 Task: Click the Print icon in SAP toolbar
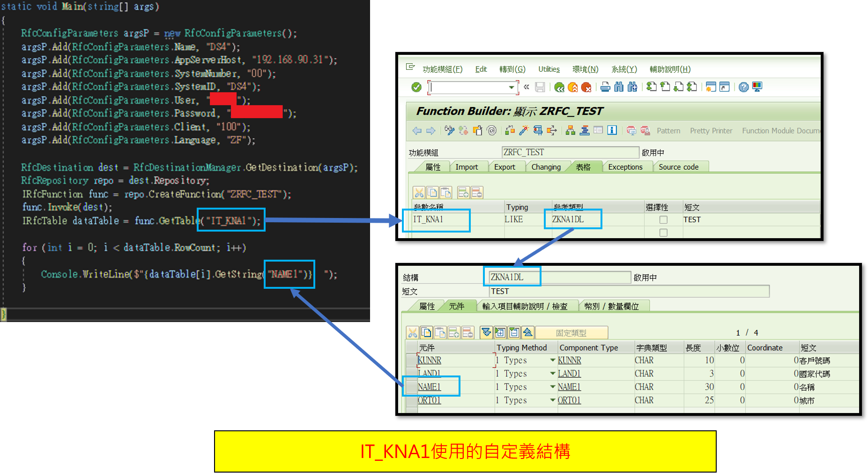tap(605, 87)
